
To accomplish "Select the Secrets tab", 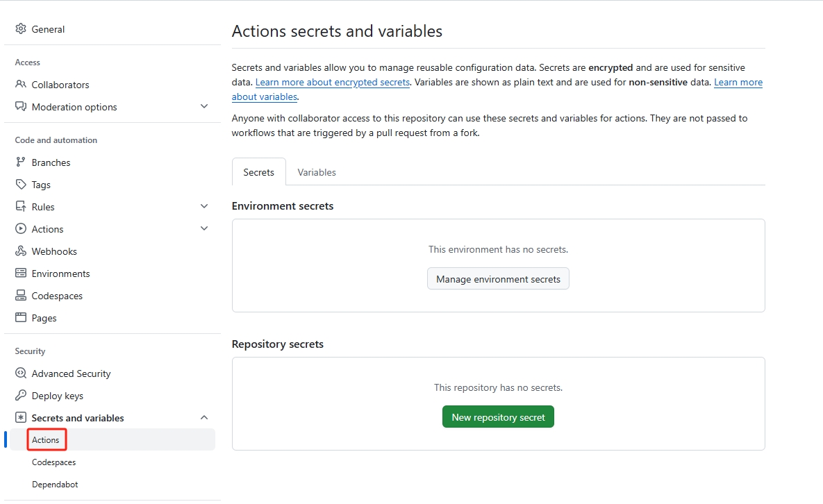I will click(258, 172).
